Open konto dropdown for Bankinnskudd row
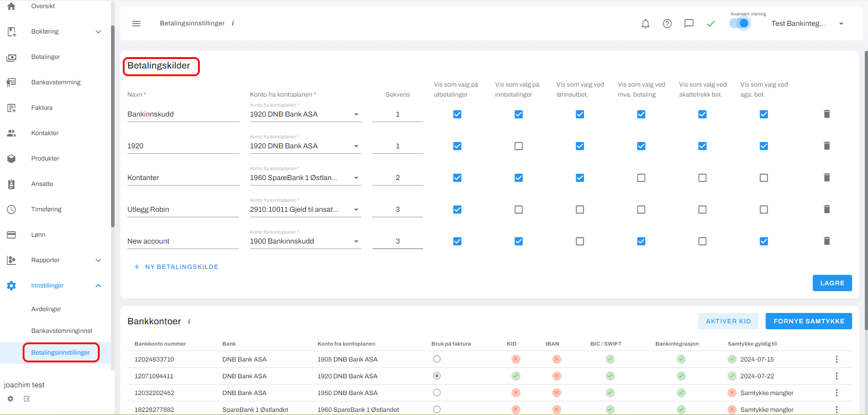 pos(306,114)
